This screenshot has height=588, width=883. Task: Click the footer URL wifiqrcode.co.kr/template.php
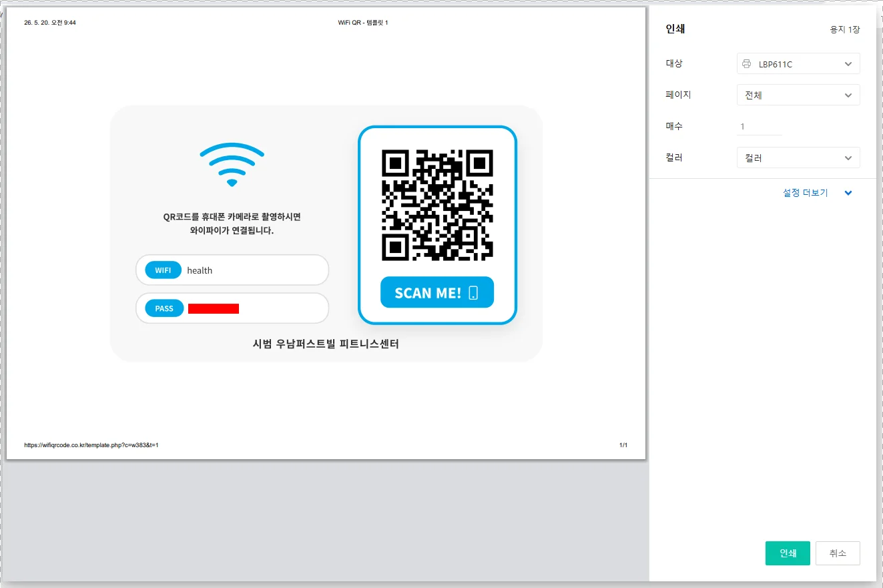click(91, 445)
